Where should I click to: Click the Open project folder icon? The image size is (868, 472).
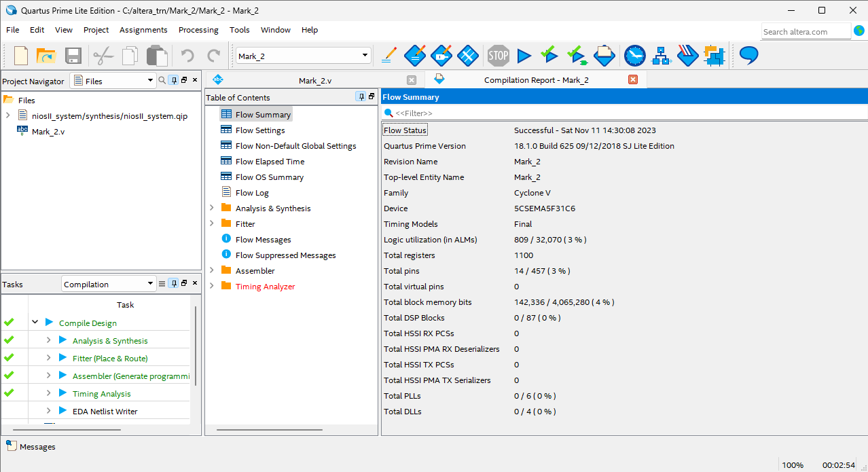46,56
